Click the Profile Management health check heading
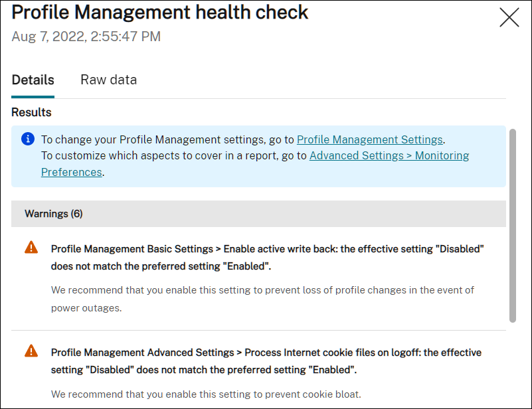The image size is (532, 409). (x=160, y=12)
